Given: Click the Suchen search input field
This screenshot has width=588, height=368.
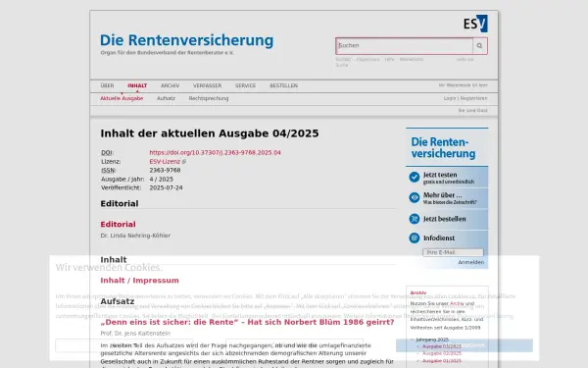Looking at the screenshot, I should click(x=405, y=46).
